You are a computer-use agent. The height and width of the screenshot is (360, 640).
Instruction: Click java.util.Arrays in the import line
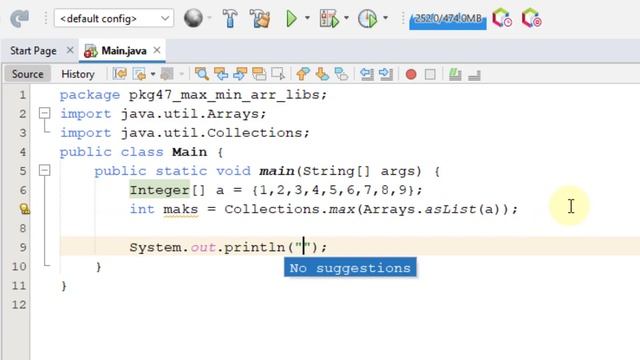point(190,113)
